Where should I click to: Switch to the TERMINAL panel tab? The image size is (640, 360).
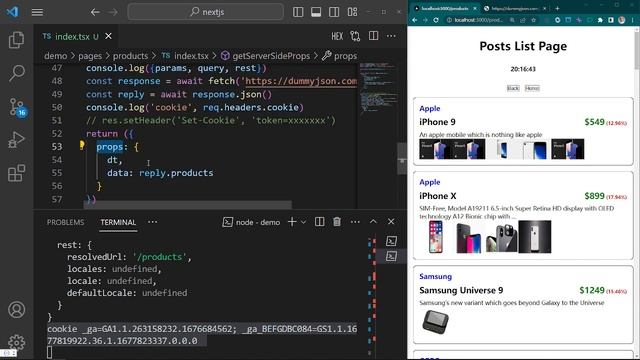tap(118, 222)
